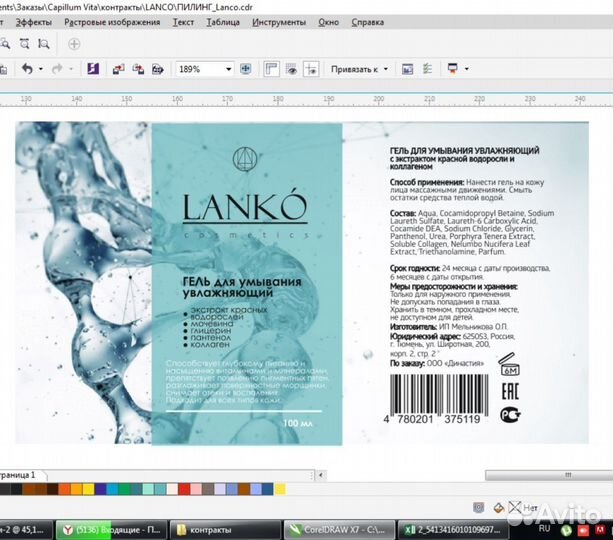Toggle the eye-shaped guides visibility icon
The height and width of the screenshot is (540, 613).
coord(292,69)
